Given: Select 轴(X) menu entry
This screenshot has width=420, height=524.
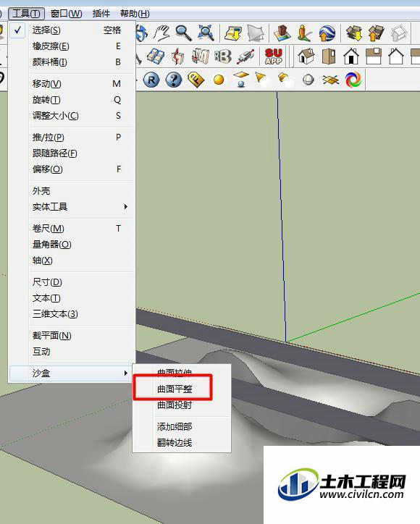Looking at the screenshot, I should pyautogui.click(x=72, y=261).
